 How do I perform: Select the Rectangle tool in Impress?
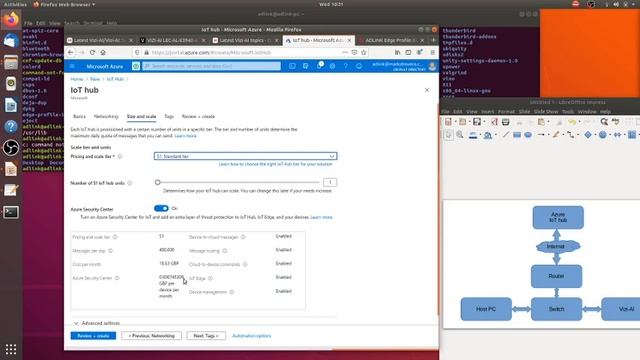point(517,135)
